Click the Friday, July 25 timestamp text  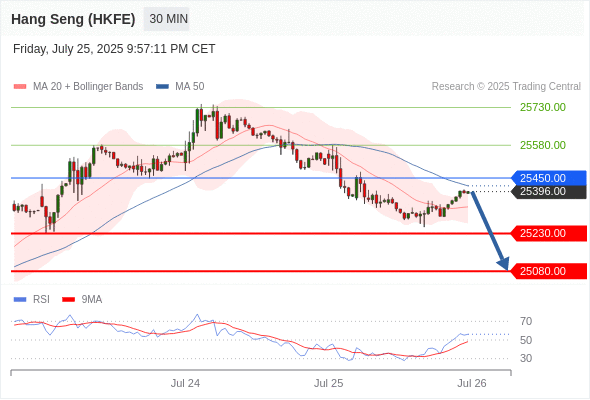pyautogui.click(x=114, y=49)
